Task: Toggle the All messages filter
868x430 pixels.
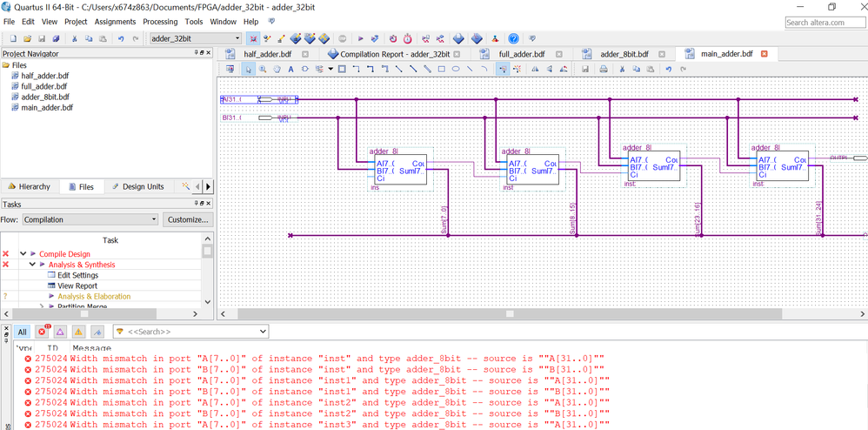Action: pos(22,332)
